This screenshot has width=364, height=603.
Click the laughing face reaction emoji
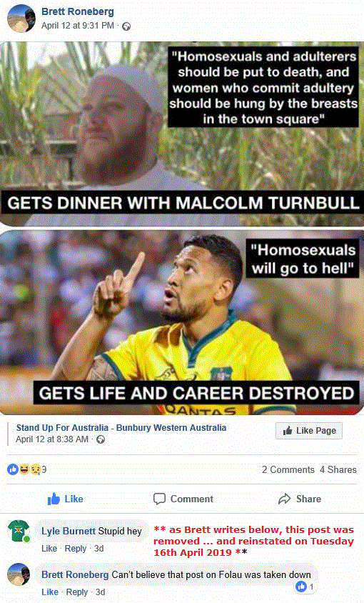pos(24,469)
